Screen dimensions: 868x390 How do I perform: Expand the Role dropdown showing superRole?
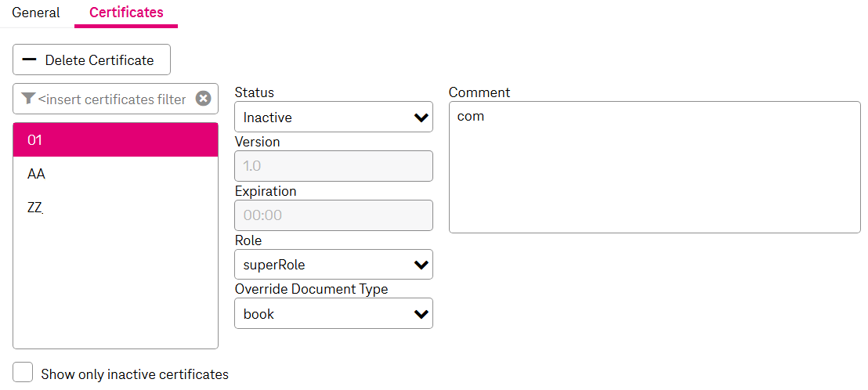[x=333, y=265]
